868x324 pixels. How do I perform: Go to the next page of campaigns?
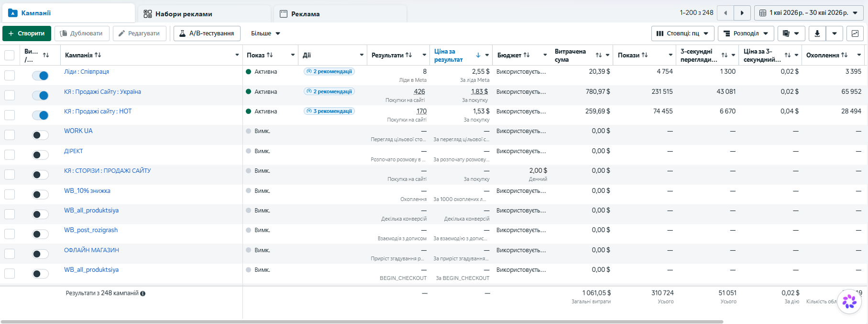pos(742,13)
